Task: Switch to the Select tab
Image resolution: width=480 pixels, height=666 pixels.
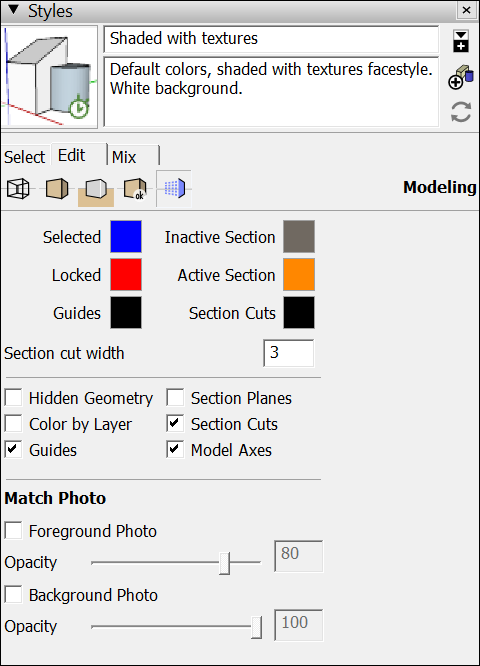Action: pyautogui.click(x=25, y=157)
